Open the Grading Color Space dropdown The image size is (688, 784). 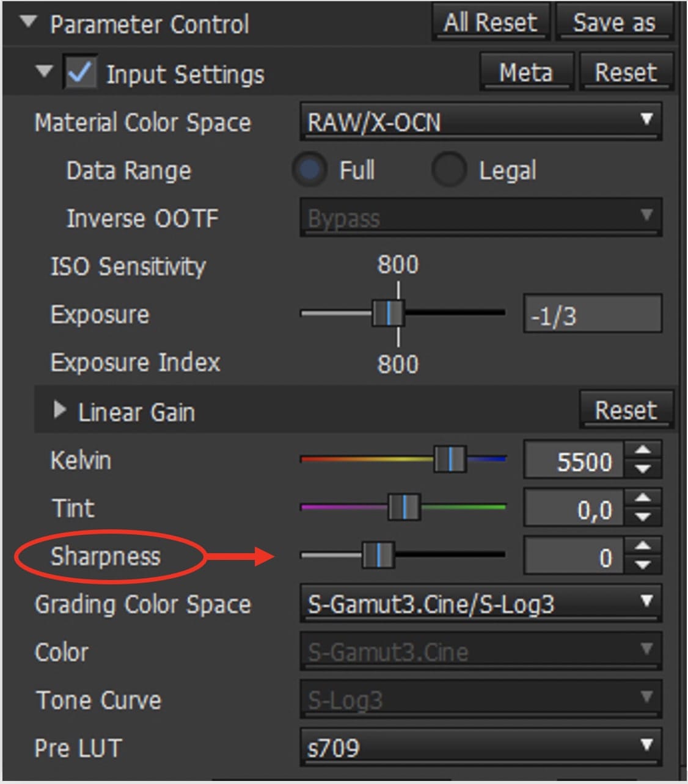[481, 603]
